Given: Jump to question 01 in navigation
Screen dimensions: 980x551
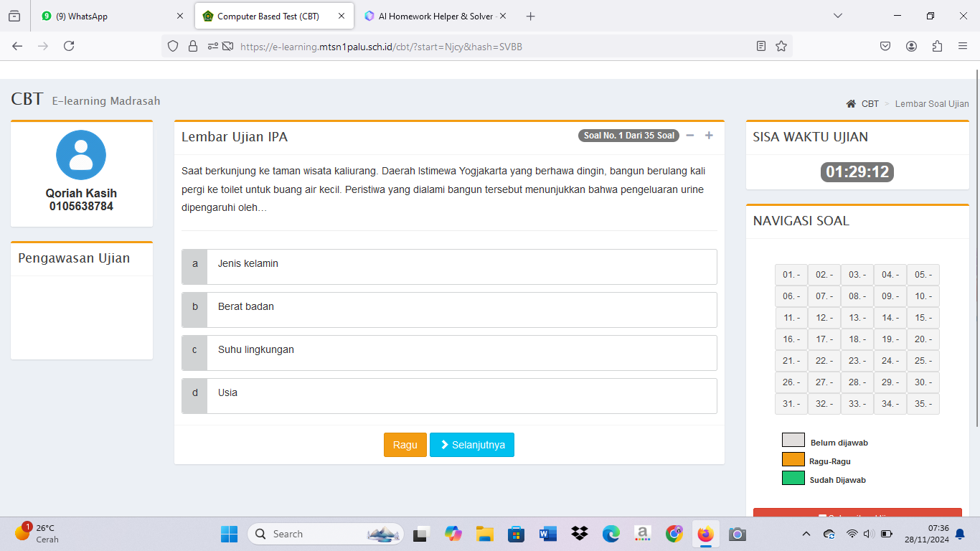Looking at the screenshot, I should [791, 275].
